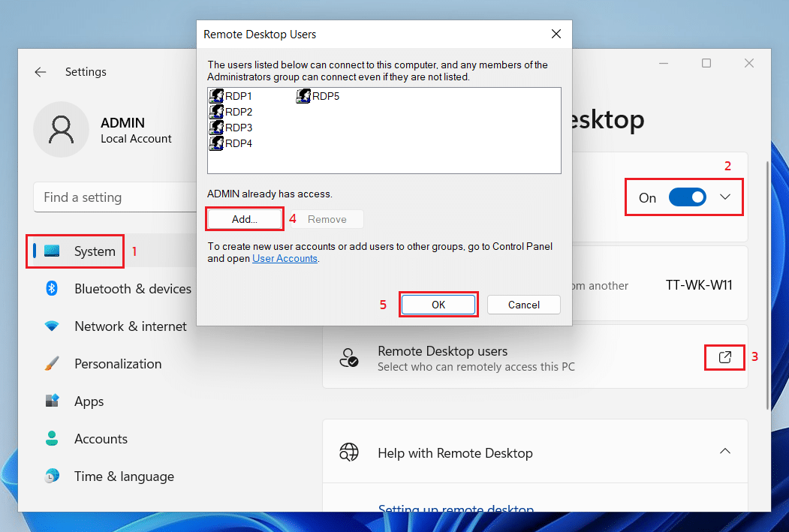
Task: Click the Bluetooth icon in sidebar
Action: (x=52, y=288)
